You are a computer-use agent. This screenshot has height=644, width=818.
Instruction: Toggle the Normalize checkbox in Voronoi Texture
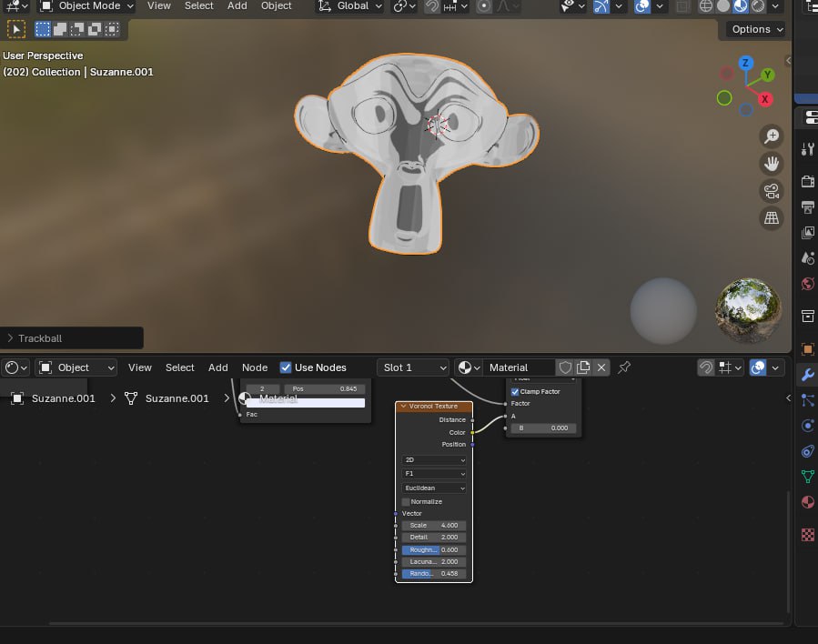(406, 501)
